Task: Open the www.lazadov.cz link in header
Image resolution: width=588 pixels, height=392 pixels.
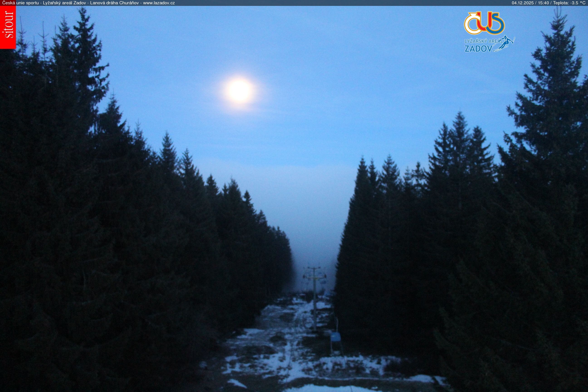Action: coord(159,3)
